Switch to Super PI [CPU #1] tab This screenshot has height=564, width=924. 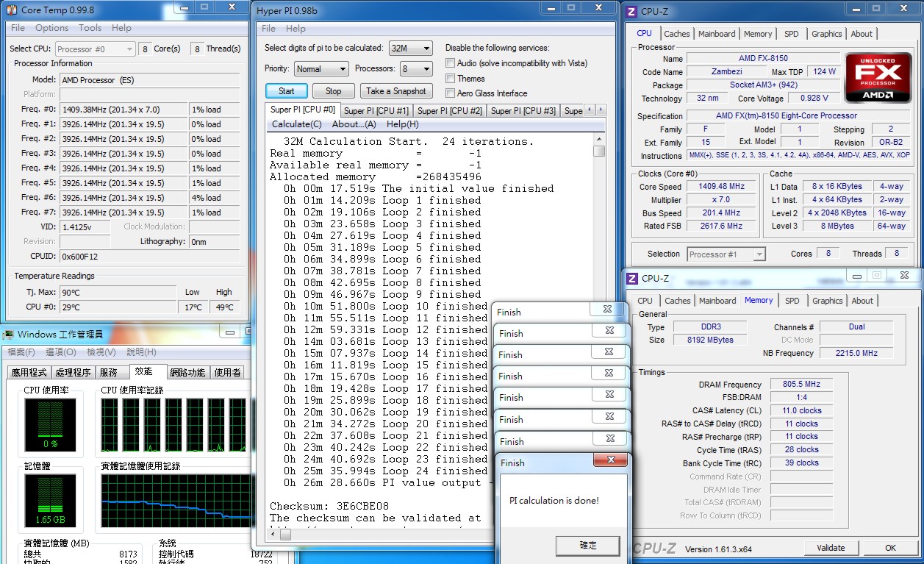pos(376,111)
